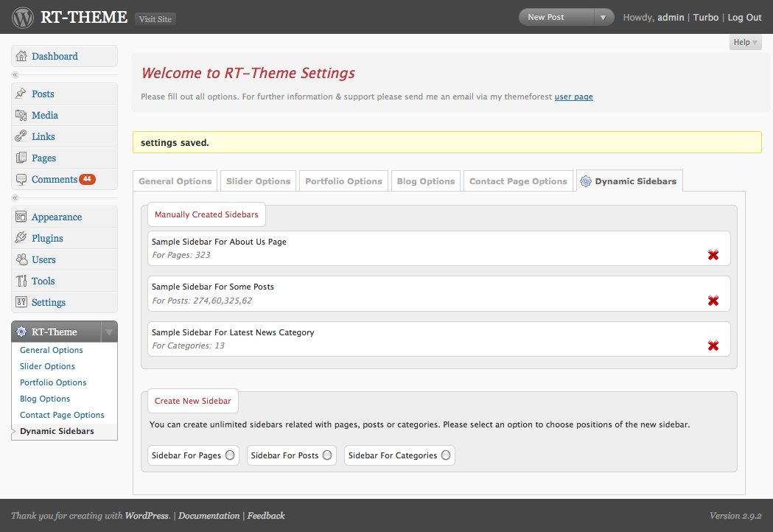Click the Pages icon in sidebar

[21, 158]
